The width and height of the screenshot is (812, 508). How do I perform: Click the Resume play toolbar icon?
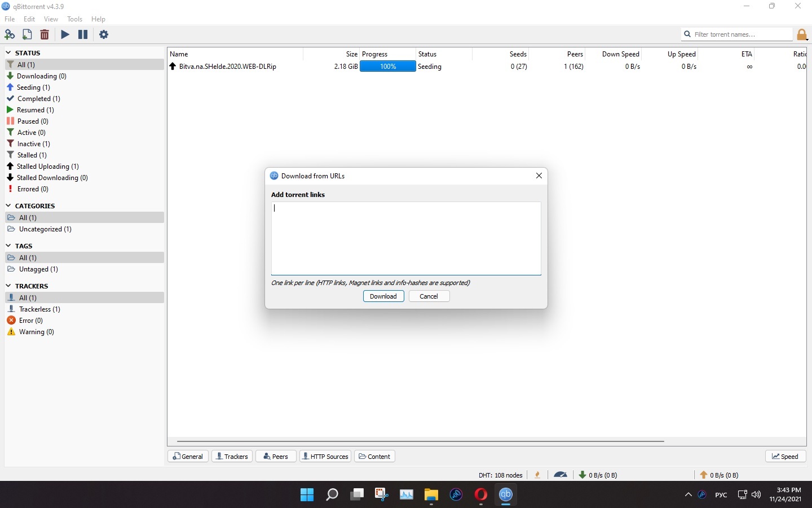[x=65, y=34]
